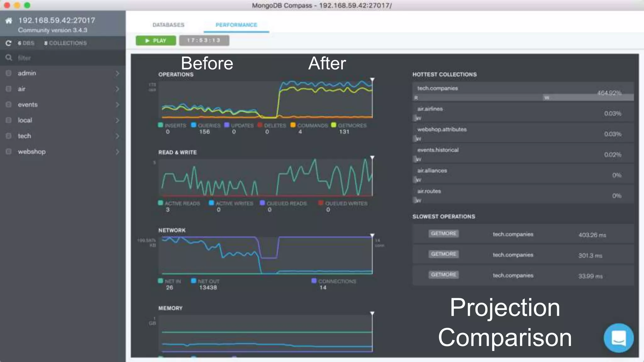Expand the tech database chevron
This screenshot has width=644, height=362.
click(x=117, y=136)
